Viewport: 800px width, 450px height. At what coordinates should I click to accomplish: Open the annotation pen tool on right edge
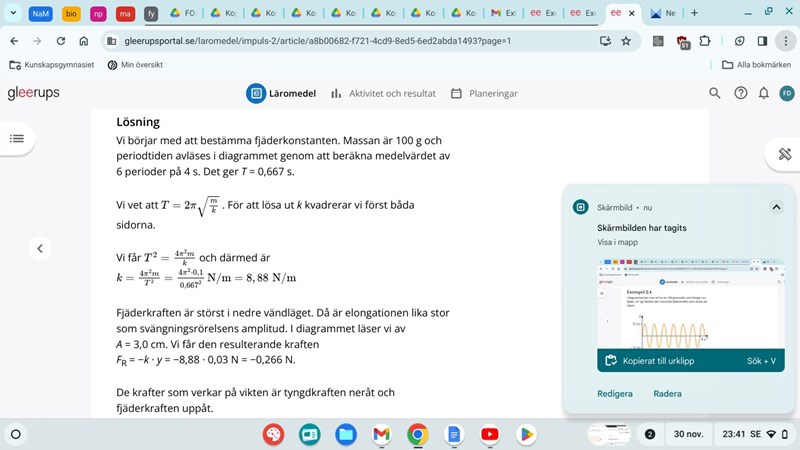(x=785, y=154)
